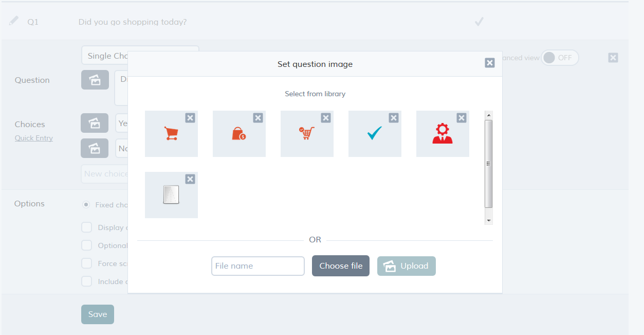Select the blue checkmark library image
644x335 pixels.
[x=375, y=134]
